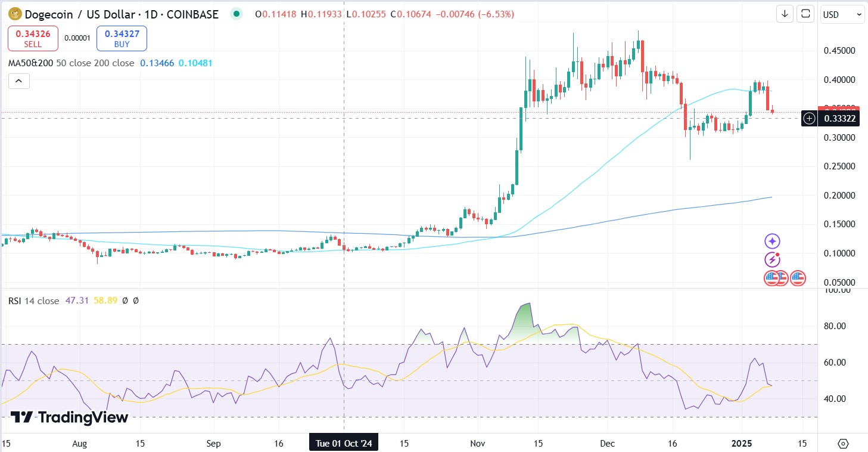Select the RSI 14 close indicator legend
Viewport: 868px width, 452px height.
[x=33, y=301]
